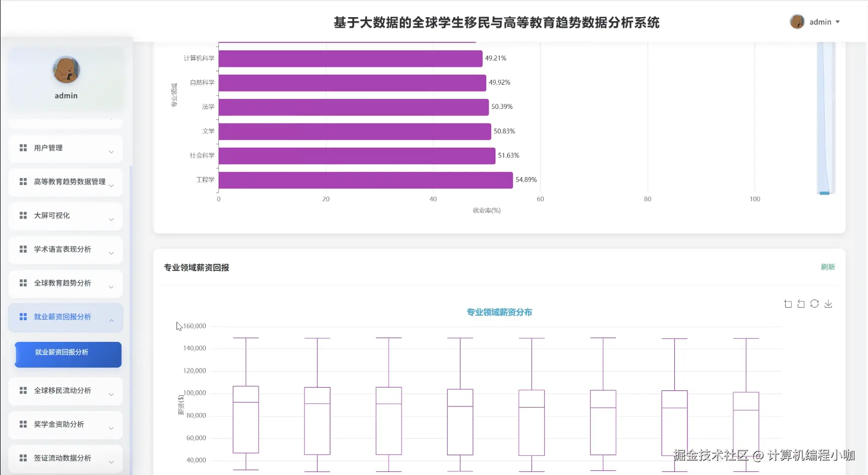
Task: Select the highlighted 就业薪资回报分析 submenu item
Action: click(x=68, y=354)
